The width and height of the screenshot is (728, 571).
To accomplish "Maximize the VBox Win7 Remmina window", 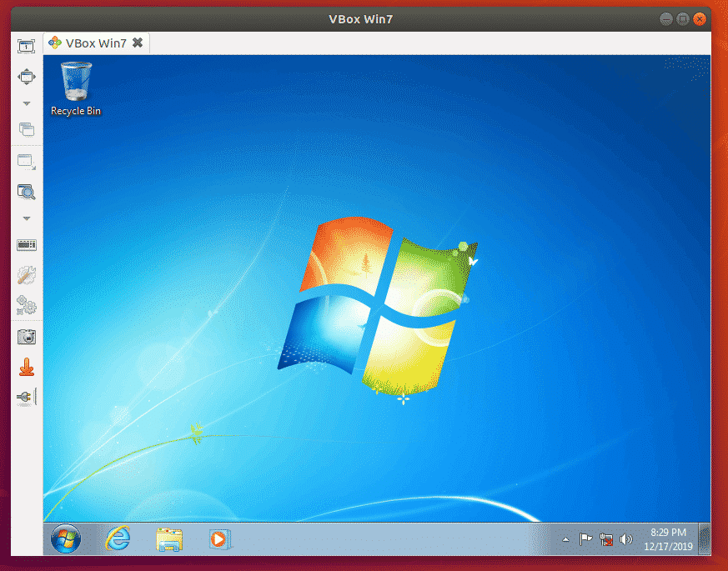I will [682, 19].
